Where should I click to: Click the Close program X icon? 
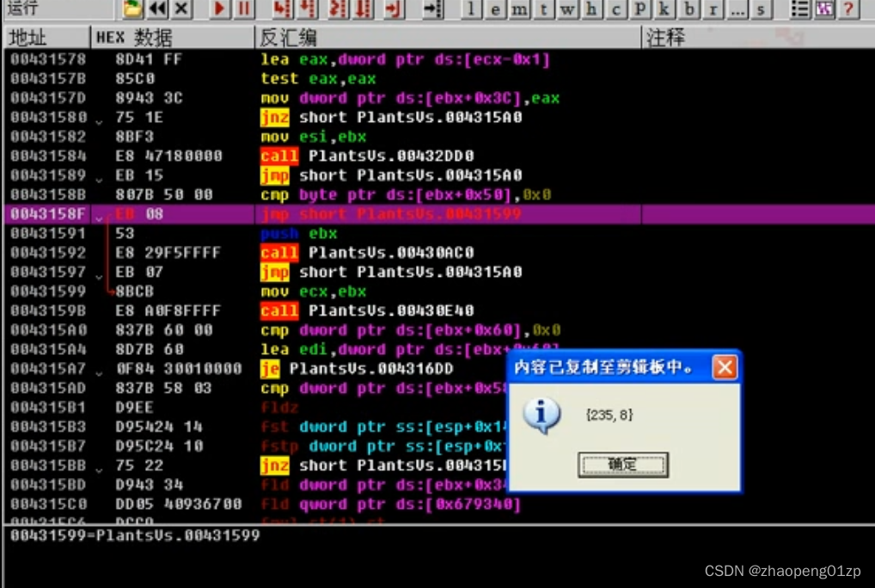point(181,9)
